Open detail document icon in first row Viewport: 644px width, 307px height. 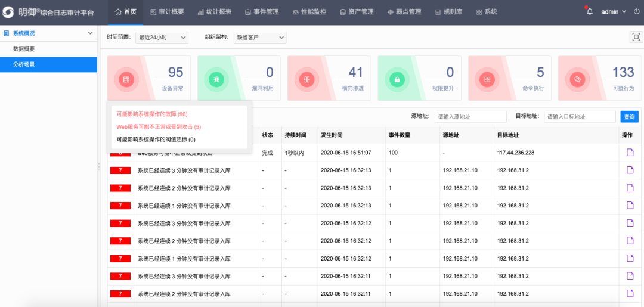(630, 153)
